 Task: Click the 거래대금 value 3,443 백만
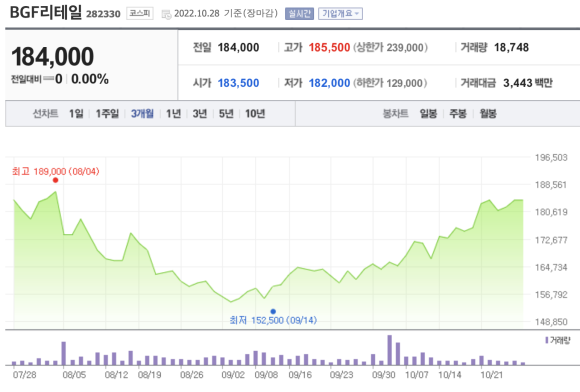528,83
